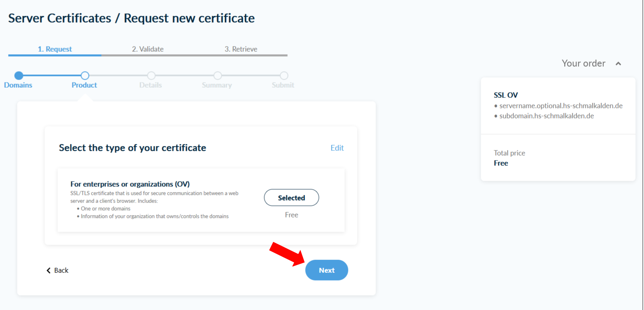Click the Edit link for certificate type
The image size is (644, 310).
[337, 148]
